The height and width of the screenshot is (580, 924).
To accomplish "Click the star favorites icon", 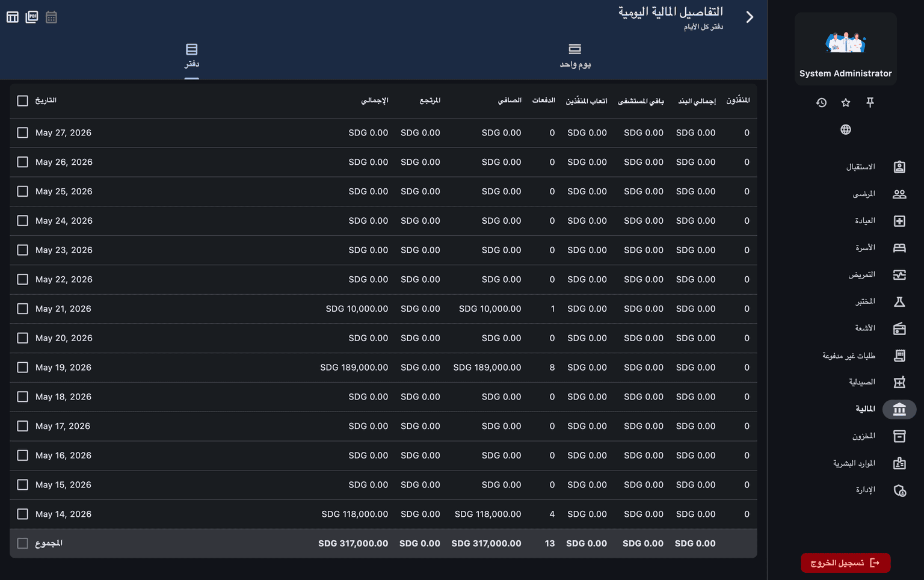I will tap(846, 103).
